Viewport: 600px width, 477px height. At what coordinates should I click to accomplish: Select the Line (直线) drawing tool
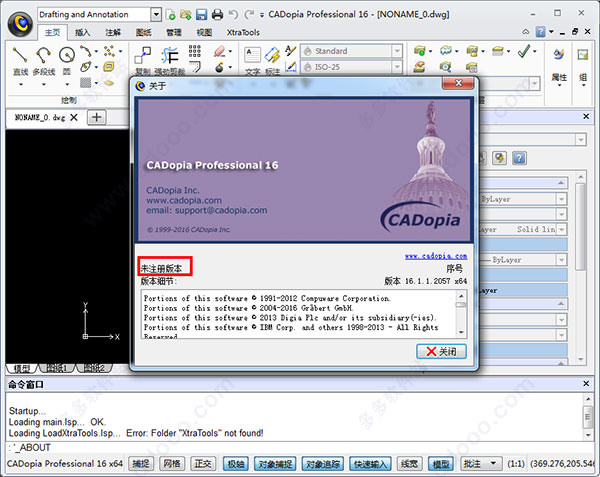coord(20,55)
